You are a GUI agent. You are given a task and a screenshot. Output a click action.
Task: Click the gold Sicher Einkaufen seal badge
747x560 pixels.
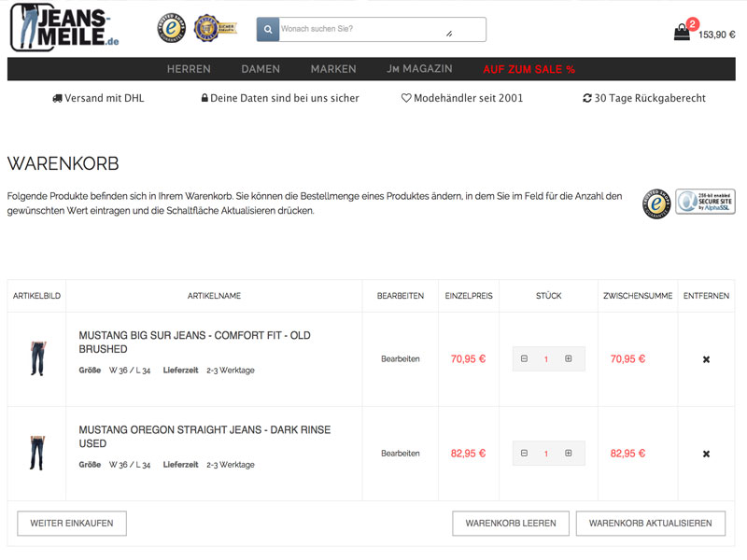tap(215, 28)
